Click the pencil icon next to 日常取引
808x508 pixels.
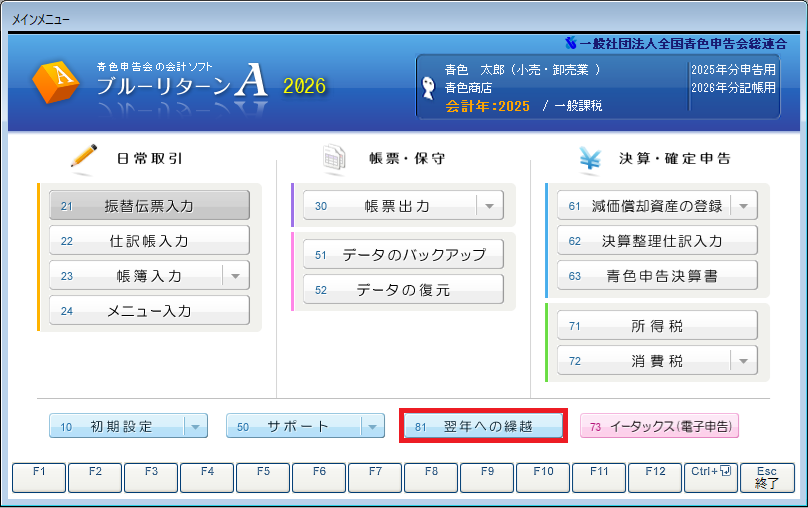click(x=83, y=157)
